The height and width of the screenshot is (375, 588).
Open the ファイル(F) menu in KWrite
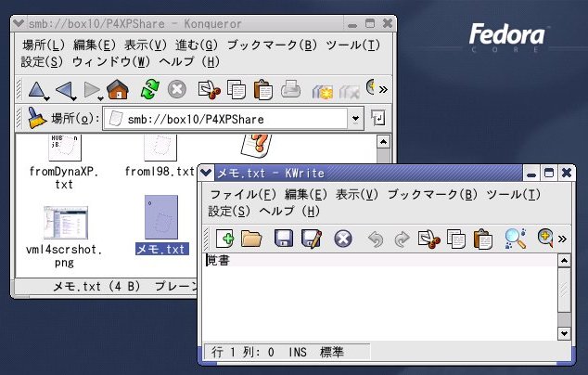243,194
